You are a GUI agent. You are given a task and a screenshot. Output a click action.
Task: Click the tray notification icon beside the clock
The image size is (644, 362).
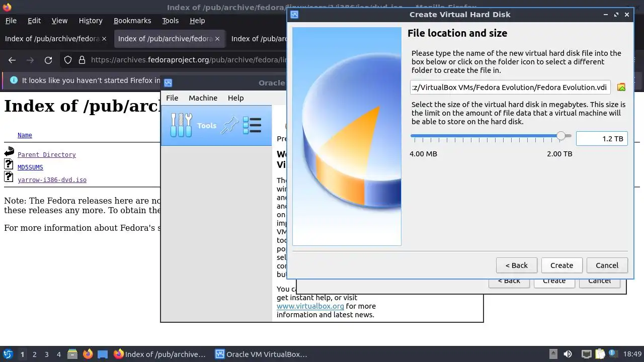(613, 354)
